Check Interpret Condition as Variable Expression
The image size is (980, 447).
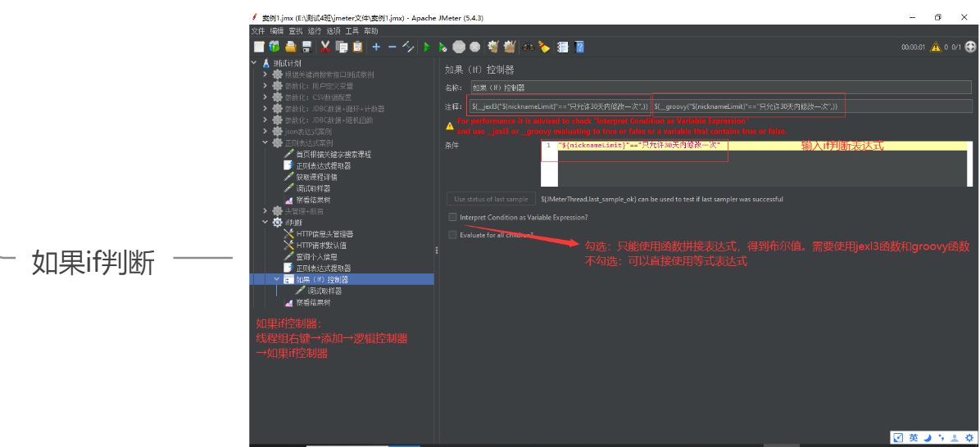[452, 217]
